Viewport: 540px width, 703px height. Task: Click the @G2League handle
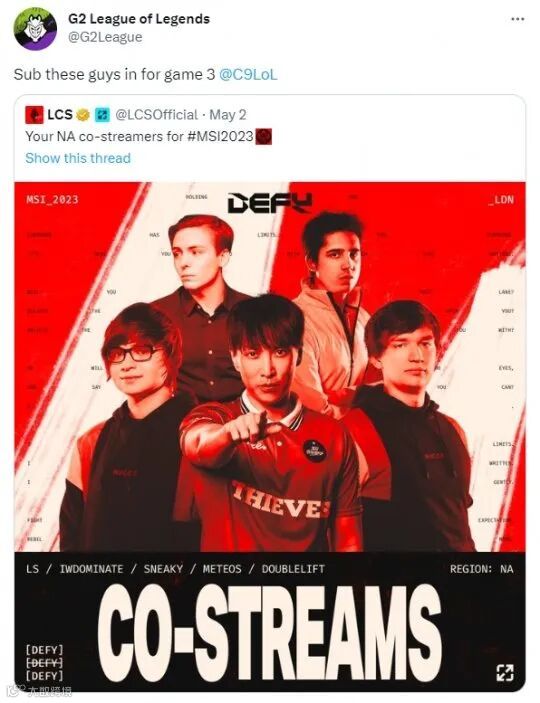point(105,37)
